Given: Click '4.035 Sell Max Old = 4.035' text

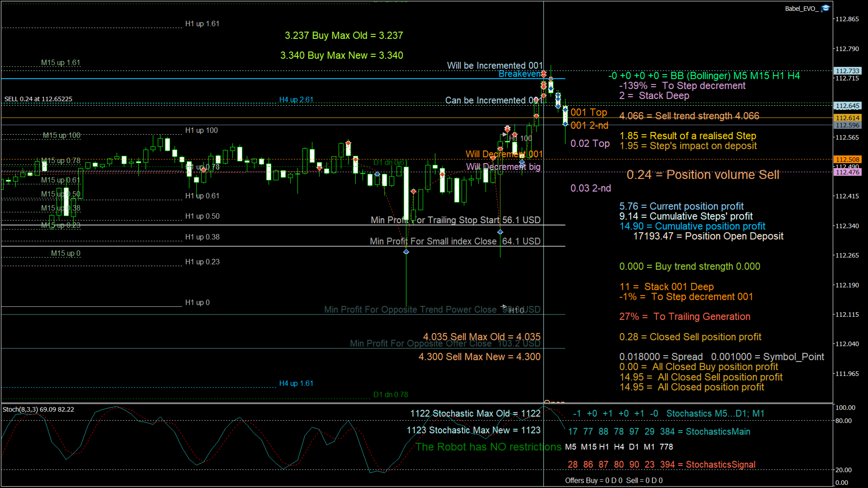Looking at the screenshot, I should pos(481,337).
